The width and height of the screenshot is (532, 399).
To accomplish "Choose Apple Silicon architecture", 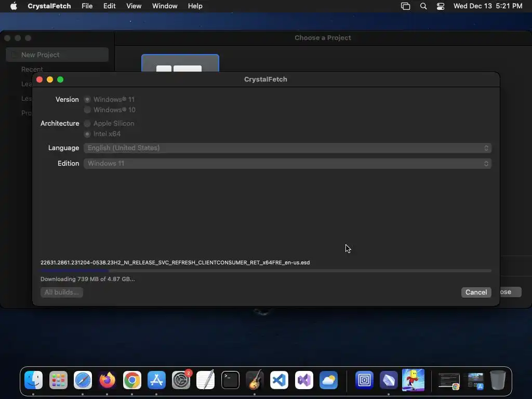I will pyautogui.click(x=87, y=124).
